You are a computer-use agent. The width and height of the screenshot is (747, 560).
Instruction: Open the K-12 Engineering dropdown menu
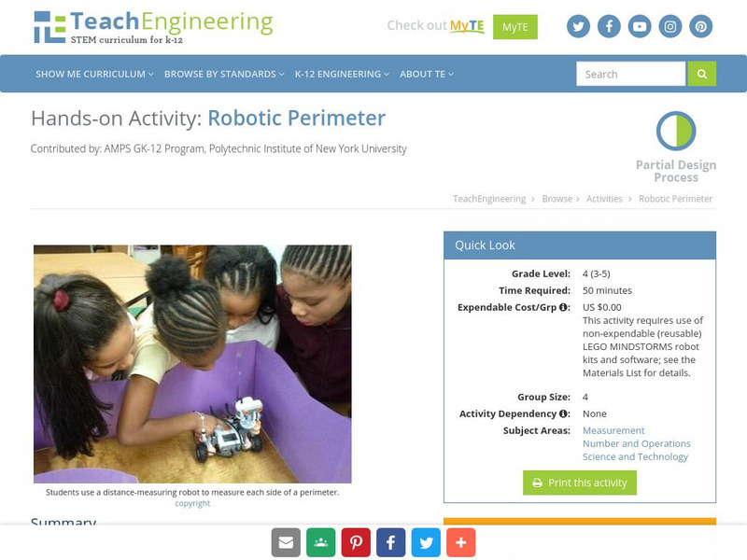342,75
